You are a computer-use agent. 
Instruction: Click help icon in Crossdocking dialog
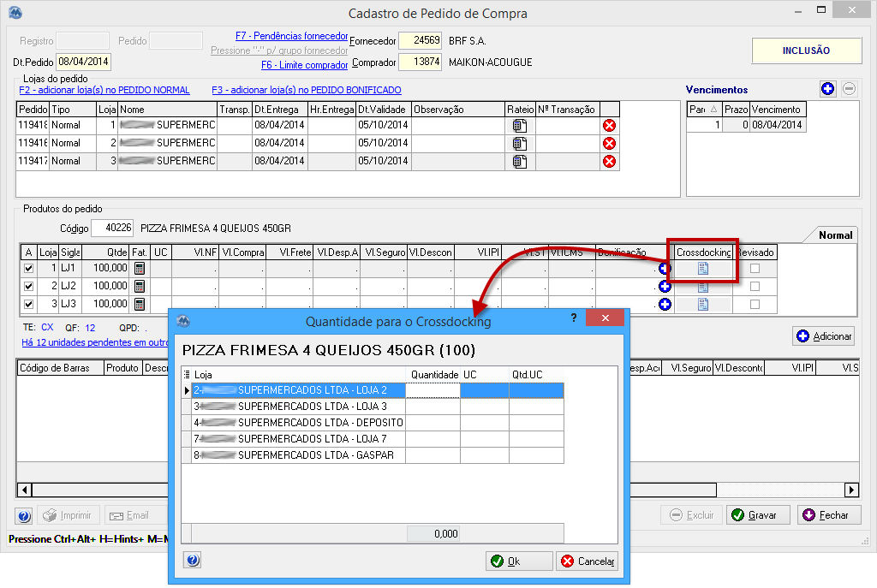(193, 560)
